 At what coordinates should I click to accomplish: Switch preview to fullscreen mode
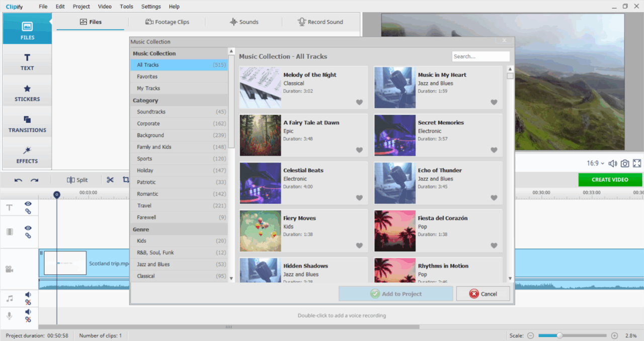(x=637, y=163)
